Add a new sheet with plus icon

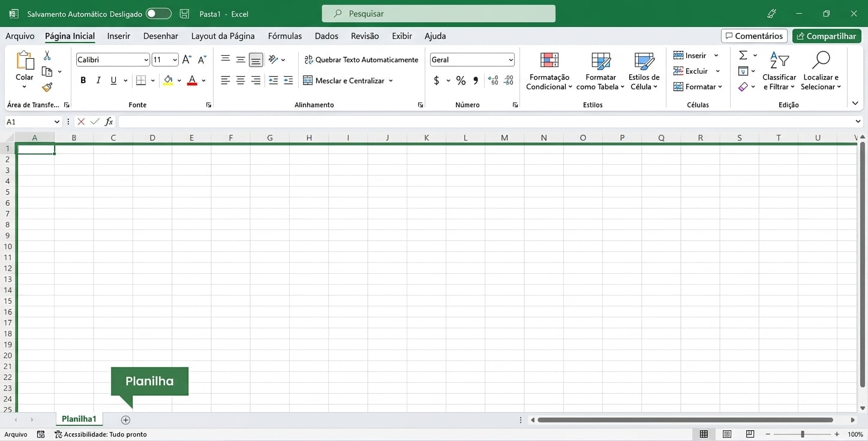tap(125, 419)
